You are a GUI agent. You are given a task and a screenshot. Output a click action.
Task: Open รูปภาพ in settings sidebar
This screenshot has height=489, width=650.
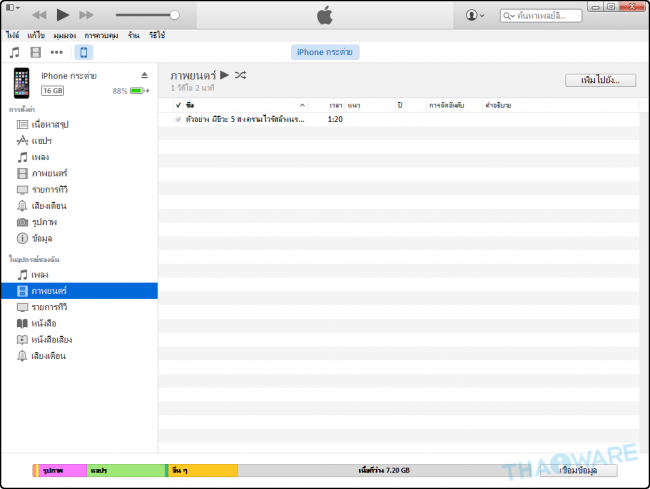pos(36,222)
